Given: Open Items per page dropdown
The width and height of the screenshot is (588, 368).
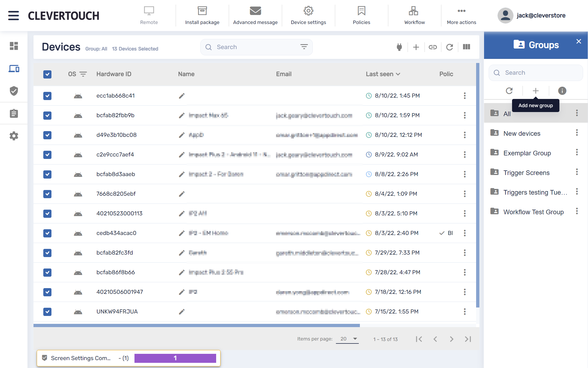Looking at the screenshot, I should [x=347, y=339].
